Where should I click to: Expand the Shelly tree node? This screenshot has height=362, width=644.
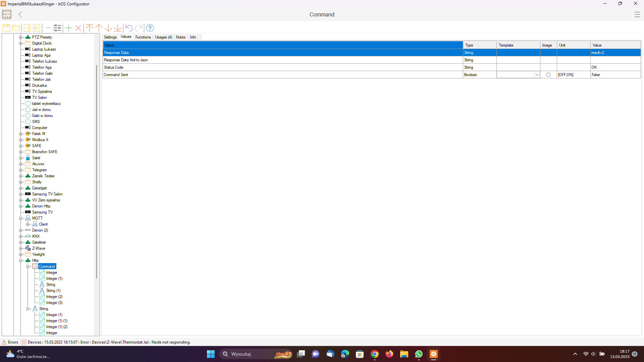(x=21, y=182)
